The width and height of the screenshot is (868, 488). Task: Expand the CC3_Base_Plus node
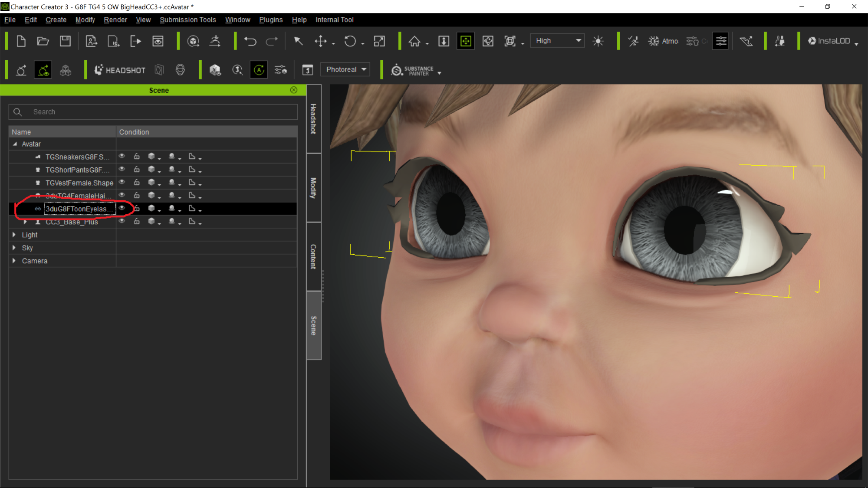point(25,222)
